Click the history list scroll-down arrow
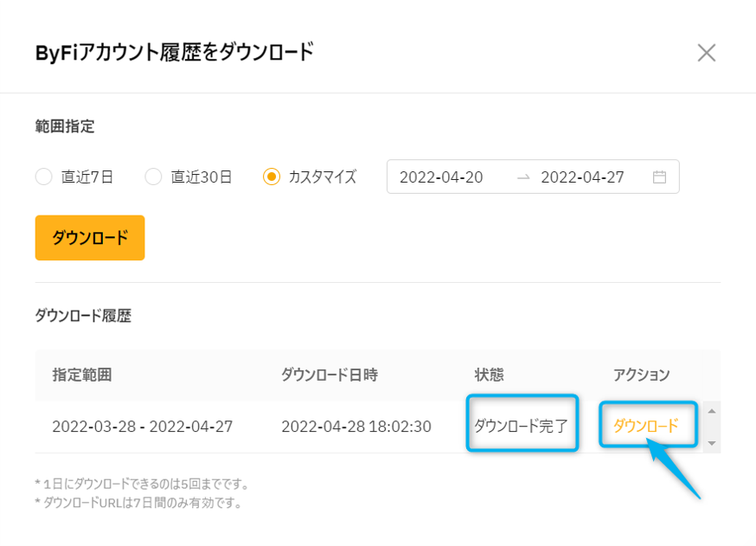The width and height of the screenshot is (756, 546). 712,443
